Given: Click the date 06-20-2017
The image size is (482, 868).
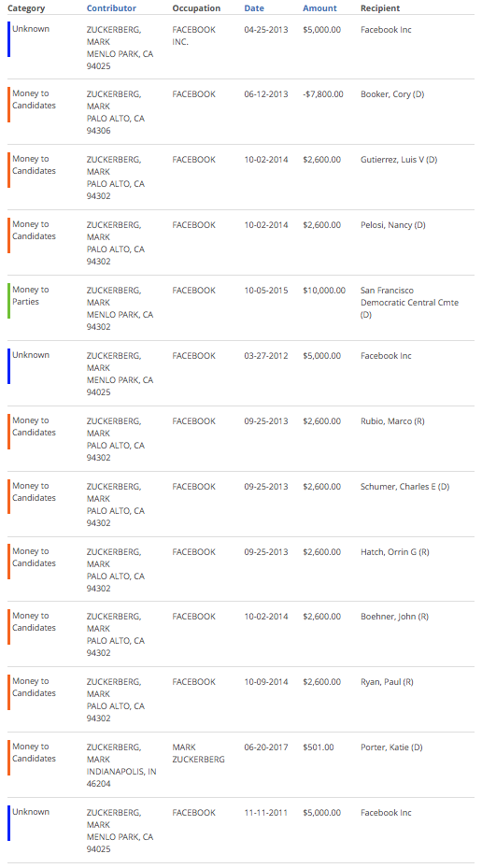Looking at the screenshot, I should 265,747.
